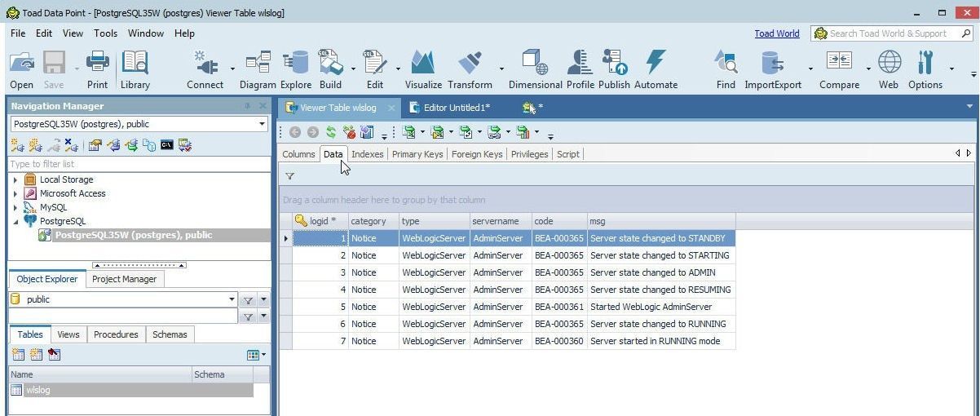The height and width of the screenshot is (416, 980).
Task: Open the Help menu
Action: point(184,33)
